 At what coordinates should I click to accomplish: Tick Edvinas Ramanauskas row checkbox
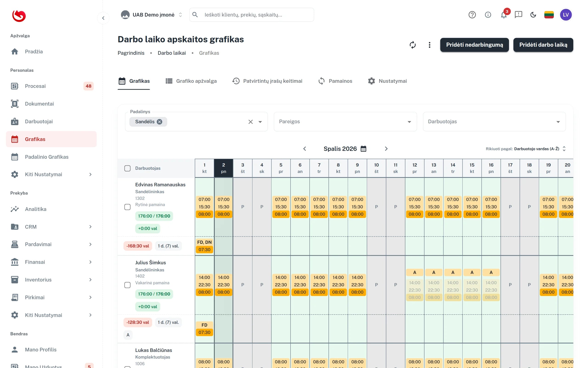[x=127, y=207]
